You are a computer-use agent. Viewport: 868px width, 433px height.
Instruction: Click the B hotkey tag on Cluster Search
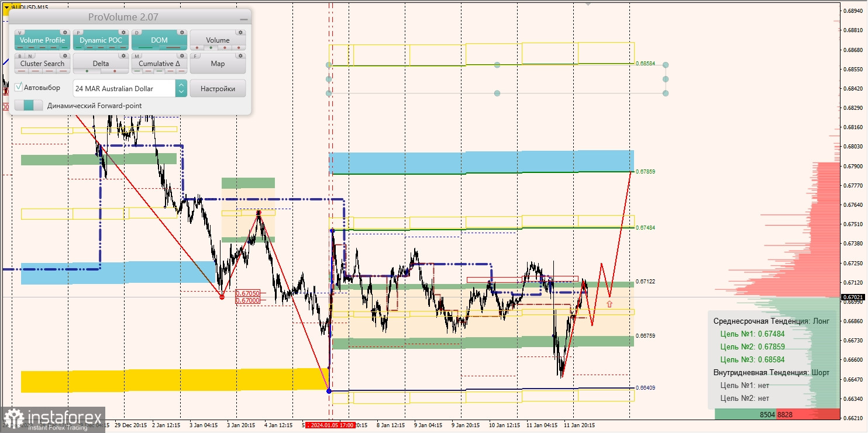20,56
